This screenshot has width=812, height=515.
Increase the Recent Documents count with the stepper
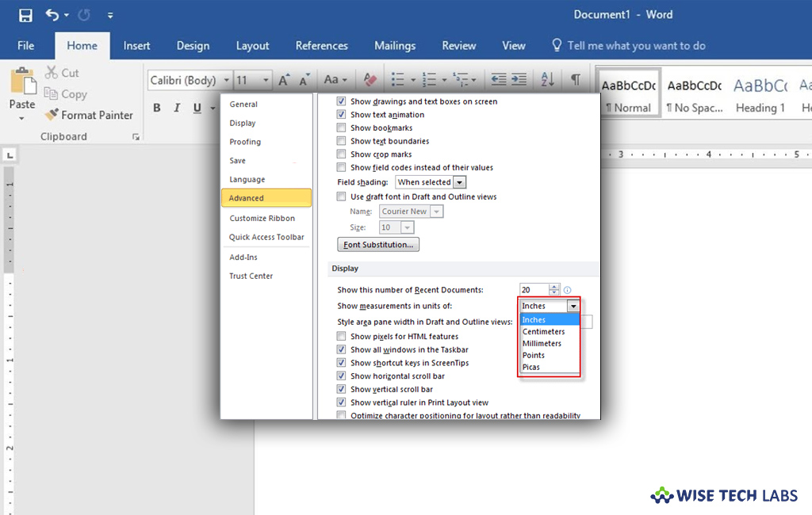553,286
